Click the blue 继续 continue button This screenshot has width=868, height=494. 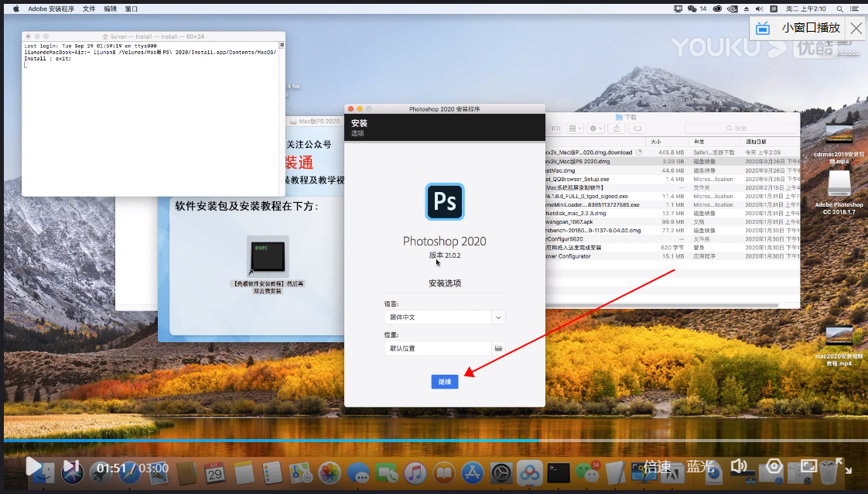click(x=445, y=382)
